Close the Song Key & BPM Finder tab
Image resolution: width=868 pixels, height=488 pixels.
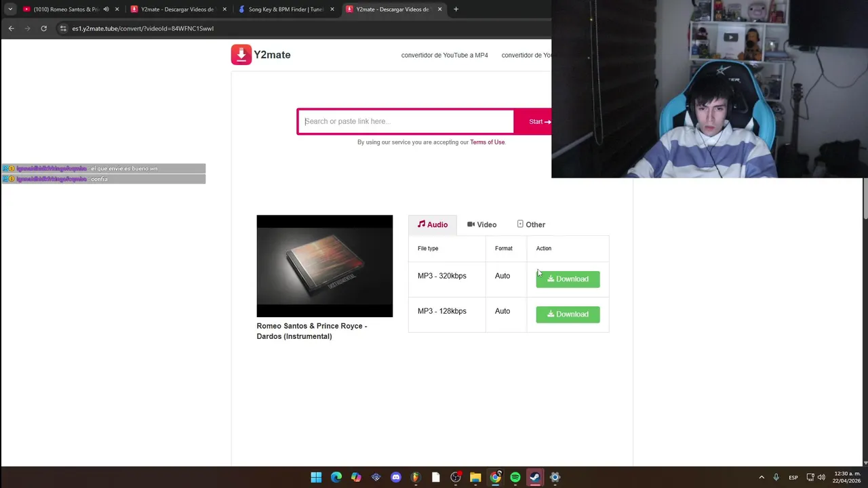tap(332, 9)
